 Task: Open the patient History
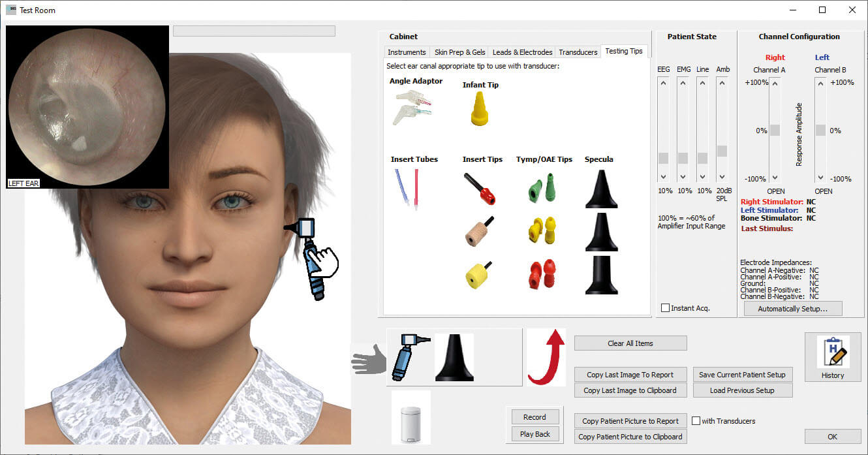point(832,357)
